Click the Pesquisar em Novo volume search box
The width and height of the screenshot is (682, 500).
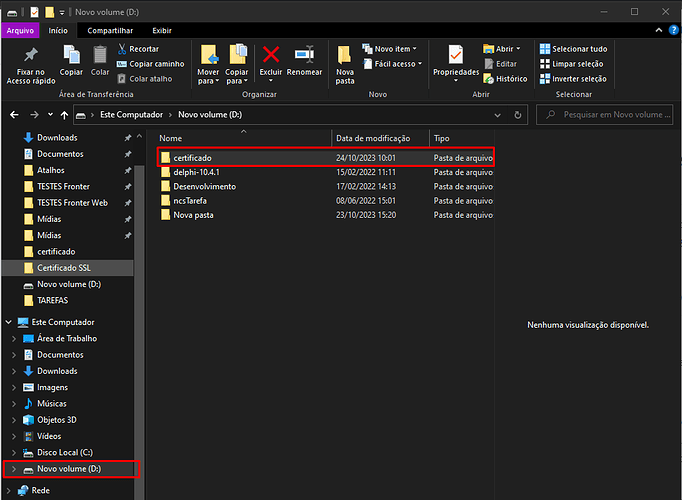point(605,115)
